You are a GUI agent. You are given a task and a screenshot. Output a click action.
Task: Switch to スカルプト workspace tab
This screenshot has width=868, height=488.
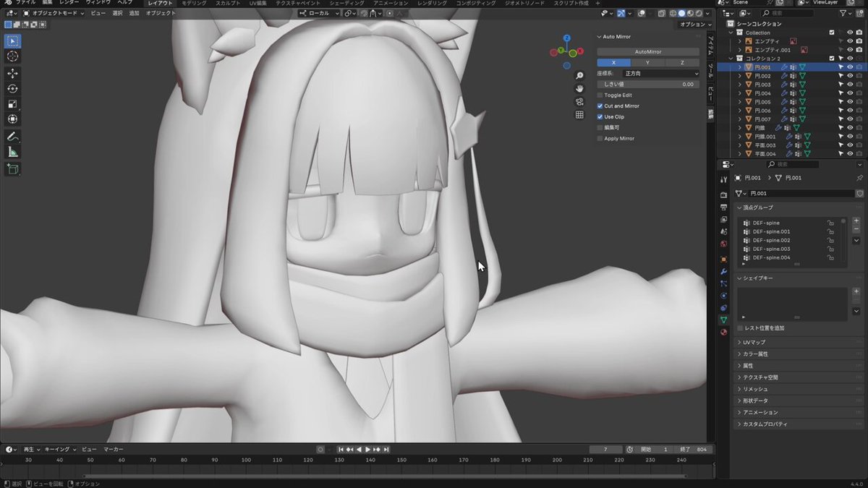point(228,3)
